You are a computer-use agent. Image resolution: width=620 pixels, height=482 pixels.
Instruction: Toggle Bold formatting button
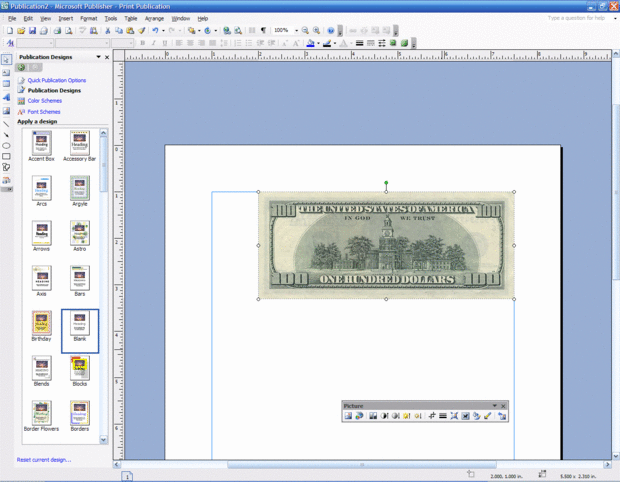142,43
